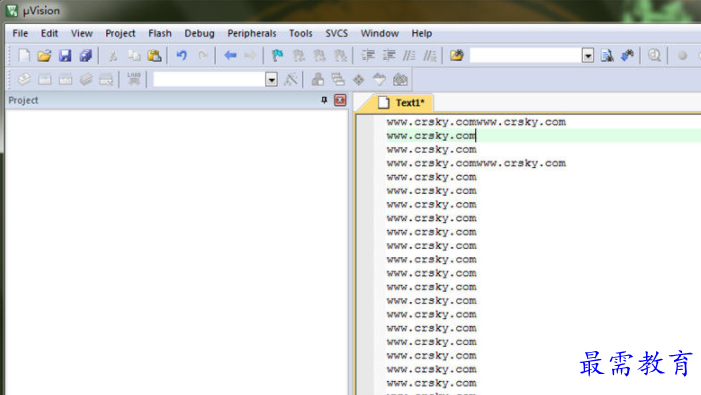Copy selection toolbar icon

[x=134, y=55]
